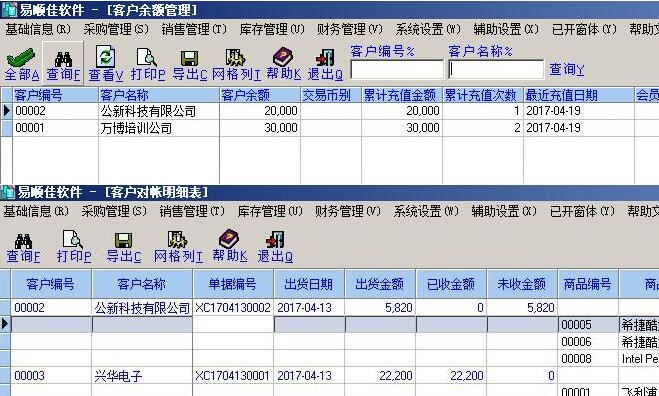Click 查询F binoculars icon in 客户对帐明细表 window
659x396 pixels.
(x=23, y=241)
